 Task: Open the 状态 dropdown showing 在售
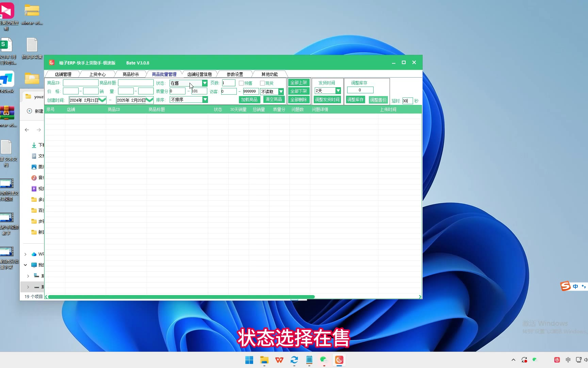(205, 83)
